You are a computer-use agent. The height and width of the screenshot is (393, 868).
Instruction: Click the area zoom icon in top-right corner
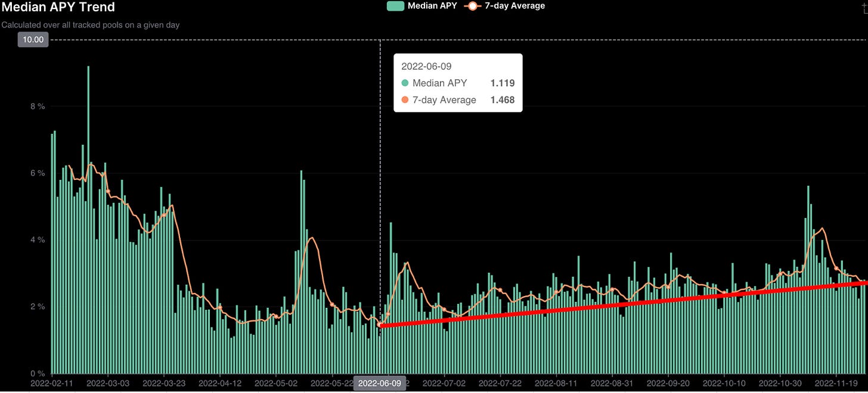(x=865, y=5)
